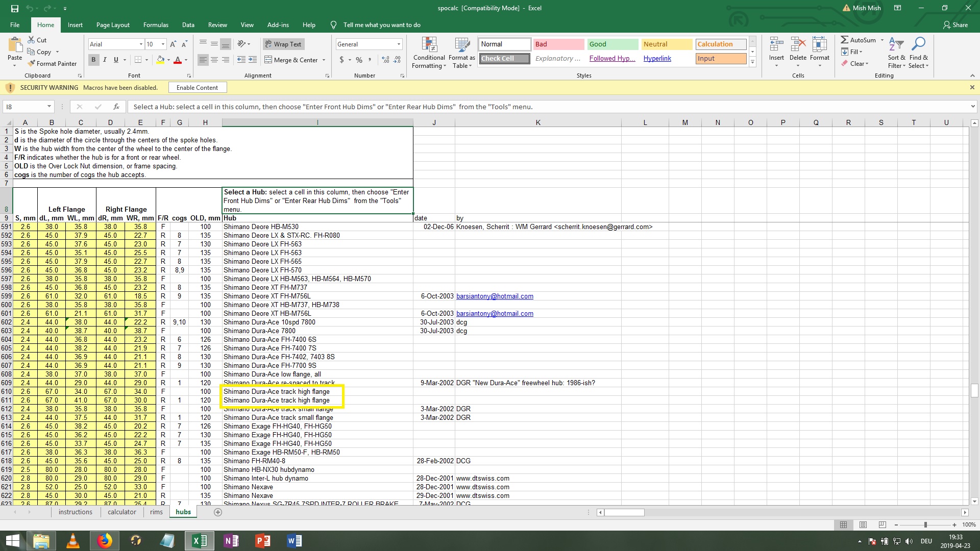Expand the General number format dropdown

tap(399, 44)
